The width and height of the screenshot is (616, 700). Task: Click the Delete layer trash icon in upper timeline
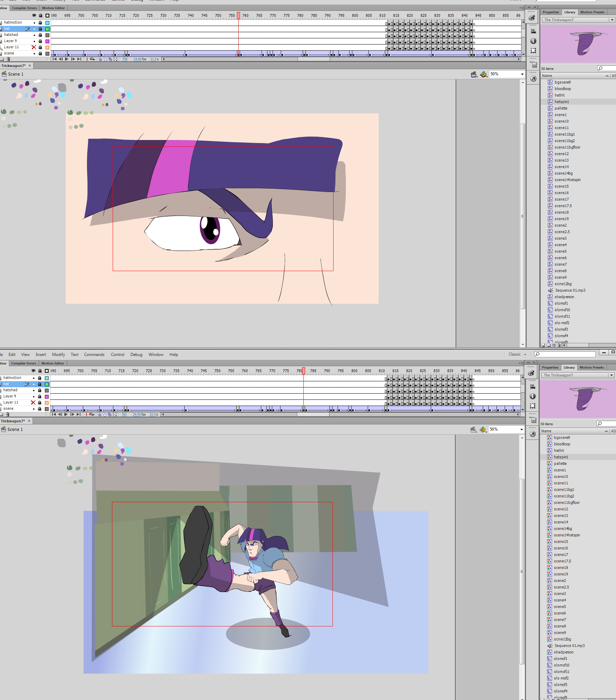click(x=9, y=59)
